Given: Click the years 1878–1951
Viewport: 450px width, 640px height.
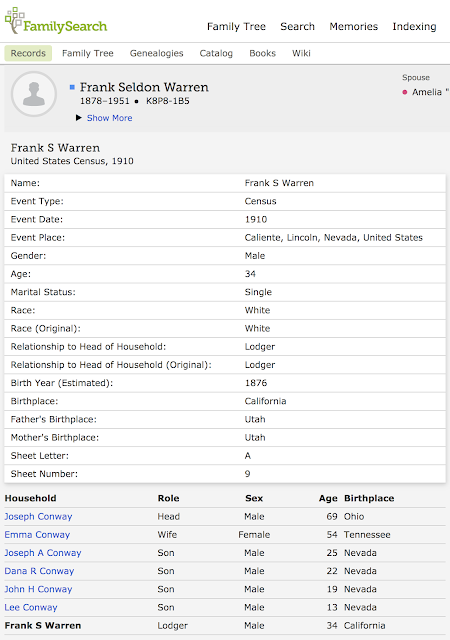Looking at the screenshot, I should [x=105, y=101].
